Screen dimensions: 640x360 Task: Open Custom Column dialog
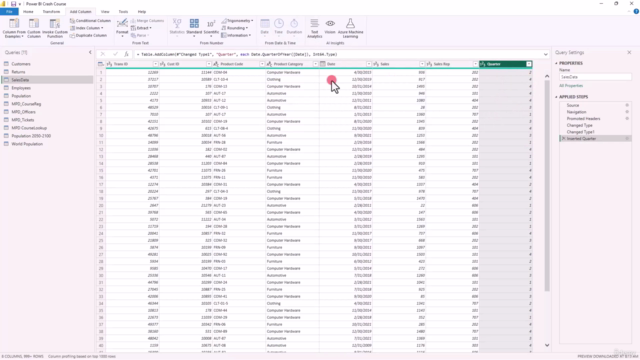(34, 28)
